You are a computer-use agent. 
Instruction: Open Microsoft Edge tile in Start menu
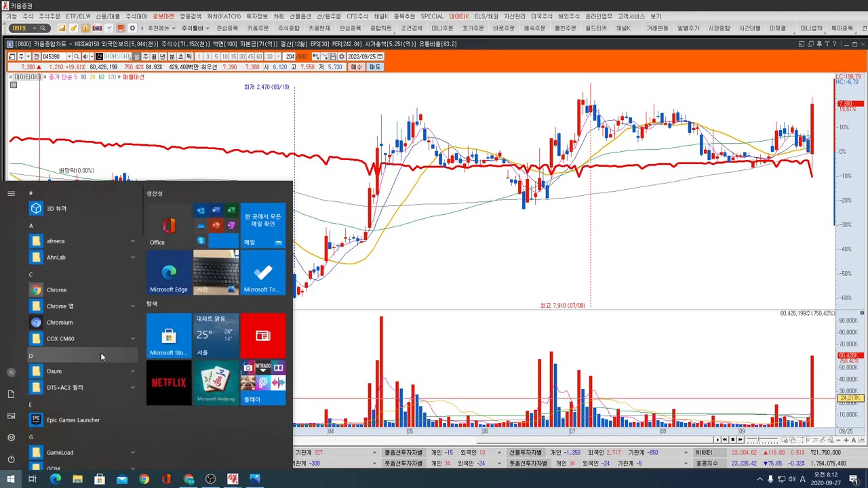tap(169, 272)
